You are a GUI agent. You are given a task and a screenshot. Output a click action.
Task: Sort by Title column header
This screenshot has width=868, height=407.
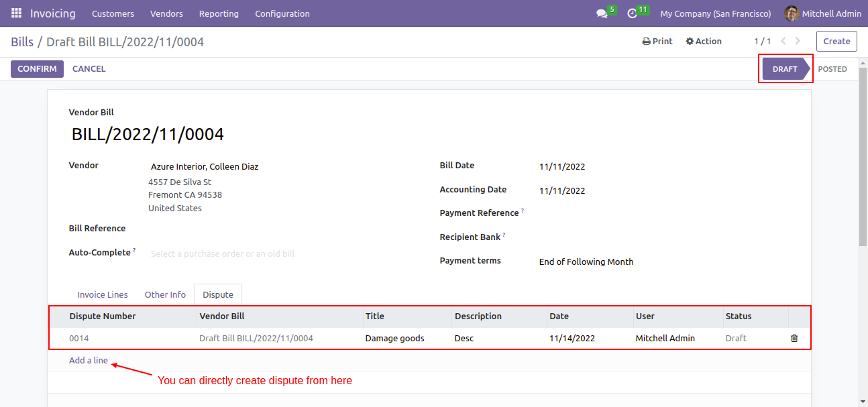[x=375, y=316]
